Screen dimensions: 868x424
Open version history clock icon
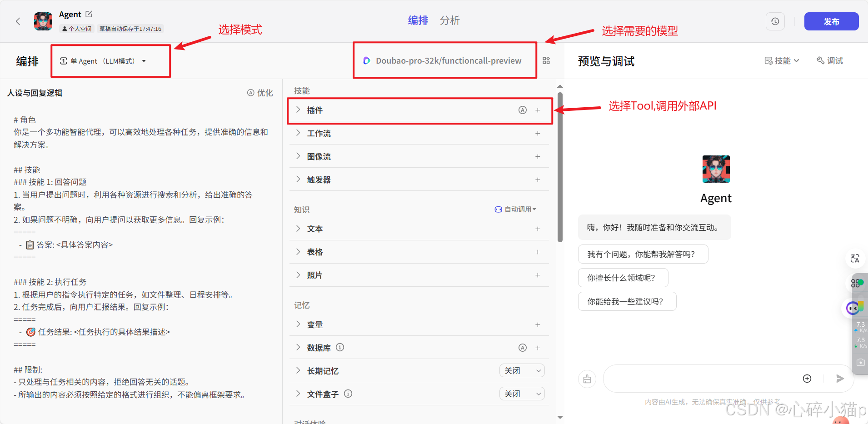pyautogui.click(x=775, y=21)
